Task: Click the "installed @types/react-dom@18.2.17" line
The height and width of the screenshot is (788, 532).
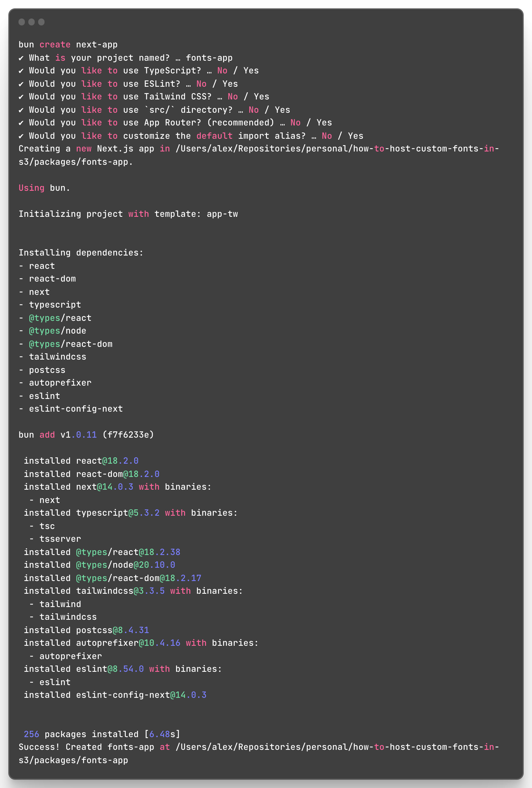Action: tap(112, 578)
